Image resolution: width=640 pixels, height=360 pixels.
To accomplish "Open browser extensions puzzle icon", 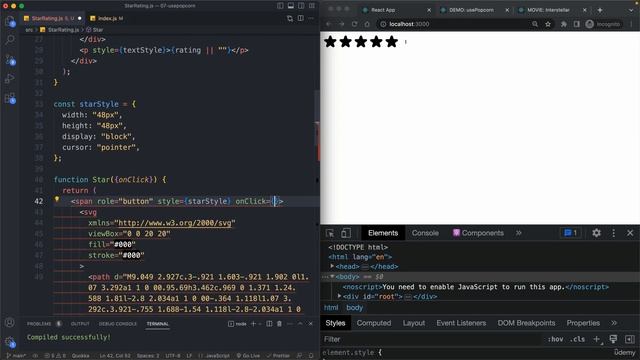I will tap(564, 24).
